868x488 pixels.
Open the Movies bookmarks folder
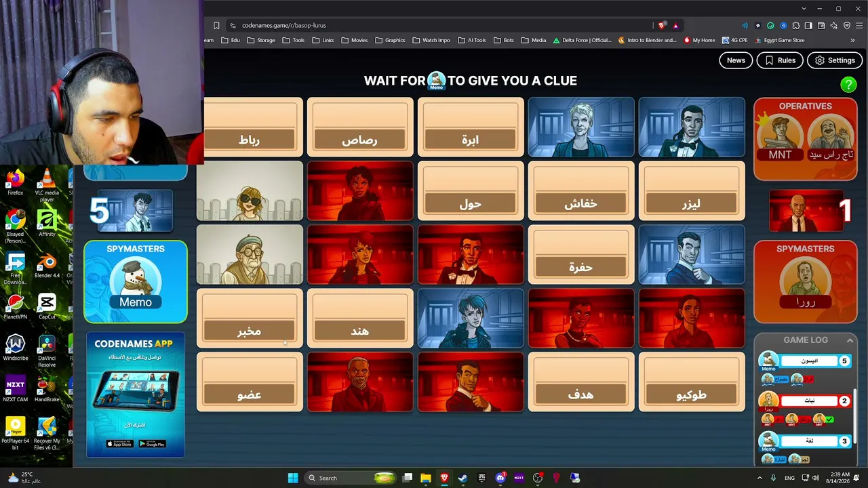point(354,40)
